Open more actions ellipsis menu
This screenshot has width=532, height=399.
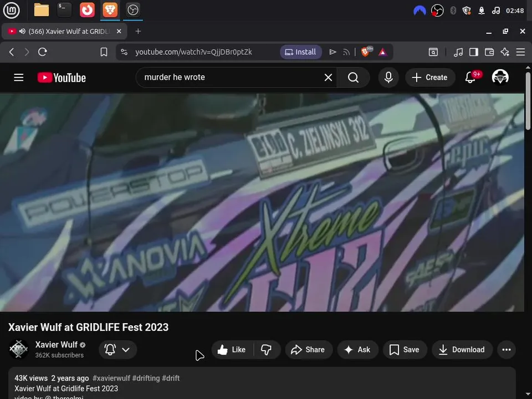pos(506,350)
